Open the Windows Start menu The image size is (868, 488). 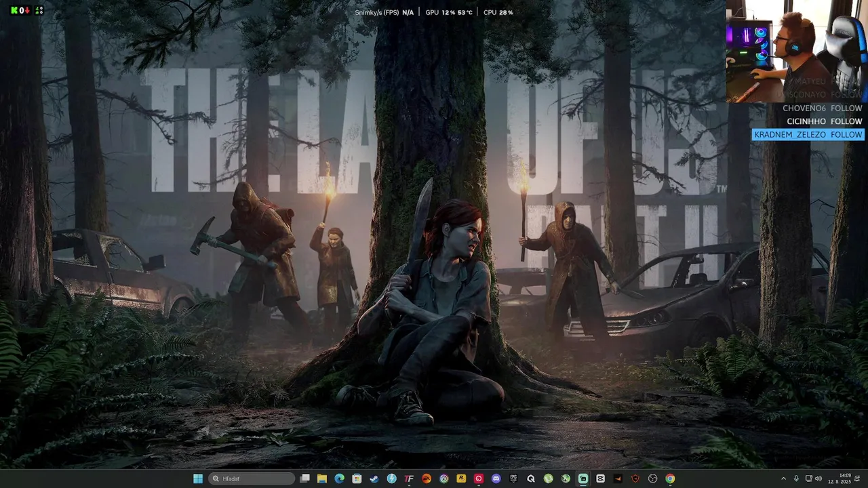[197, 479]
